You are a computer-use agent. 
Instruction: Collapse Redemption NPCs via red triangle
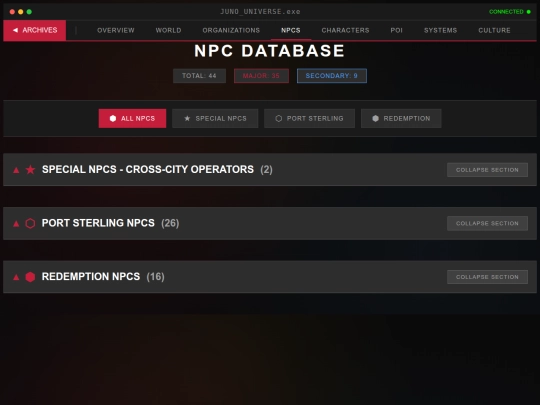click(x=16, y=277)
